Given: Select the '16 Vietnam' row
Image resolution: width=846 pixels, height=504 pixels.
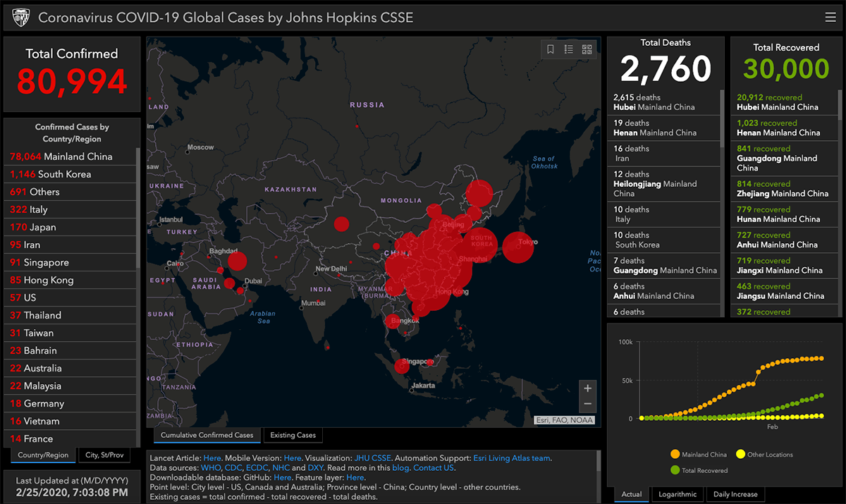Looking at the screenshot, I should 70,421.
